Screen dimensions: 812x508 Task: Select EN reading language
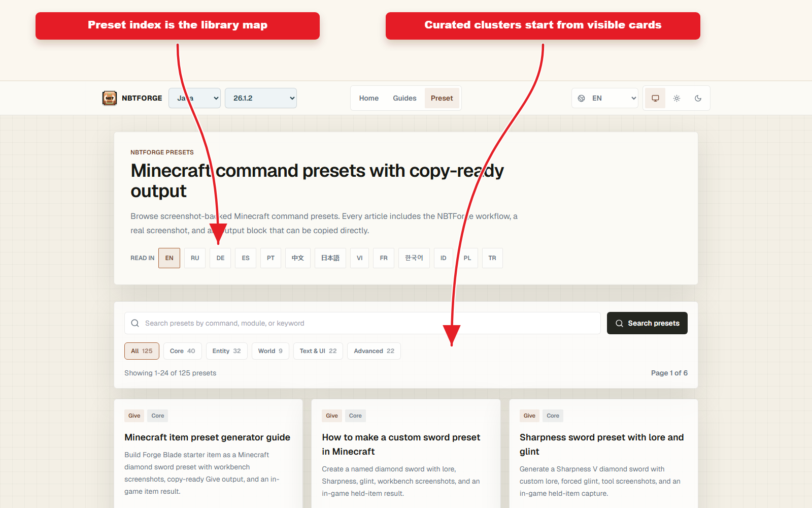point(169,258)
